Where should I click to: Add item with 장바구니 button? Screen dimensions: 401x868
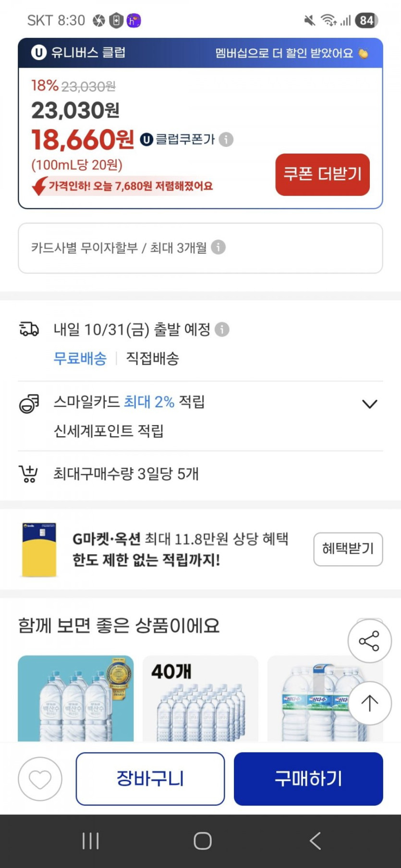(150, 779)
